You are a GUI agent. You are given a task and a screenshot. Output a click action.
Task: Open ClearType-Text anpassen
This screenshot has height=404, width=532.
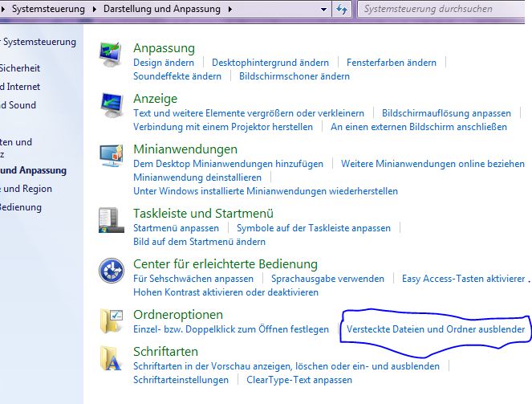299,380
